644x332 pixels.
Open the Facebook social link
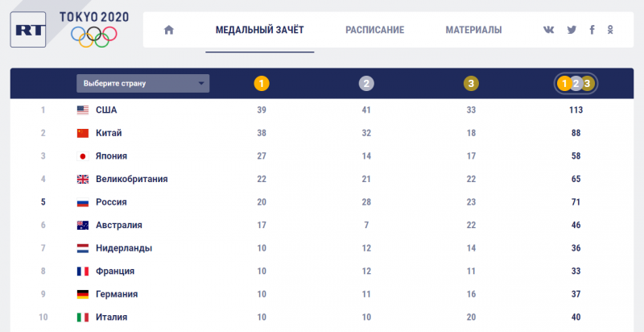(592, 30)
